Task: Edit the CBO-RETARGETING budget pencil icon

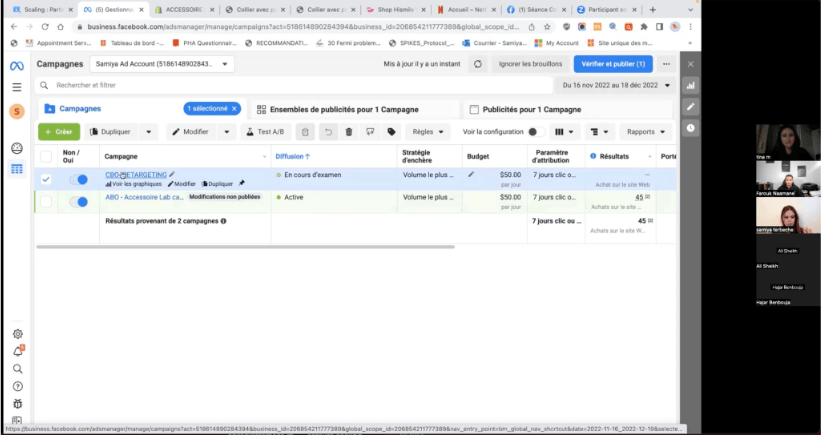Action: tap(471, 175)
